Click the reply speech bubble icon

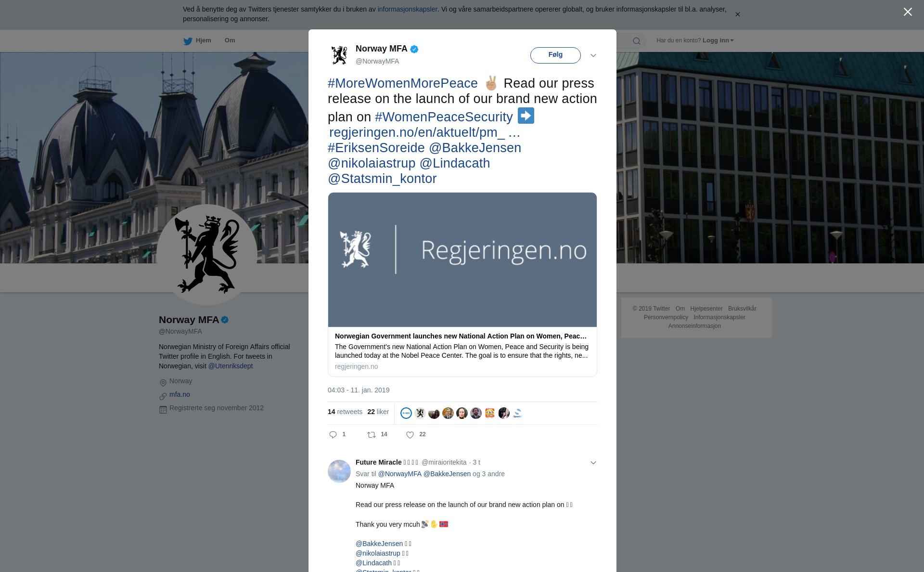[x=333, y=435]
